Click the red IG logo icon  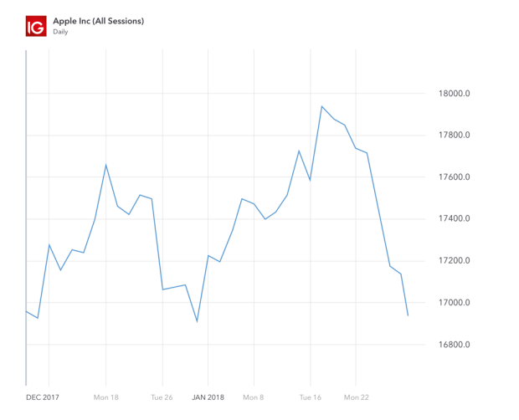point(36,26)
